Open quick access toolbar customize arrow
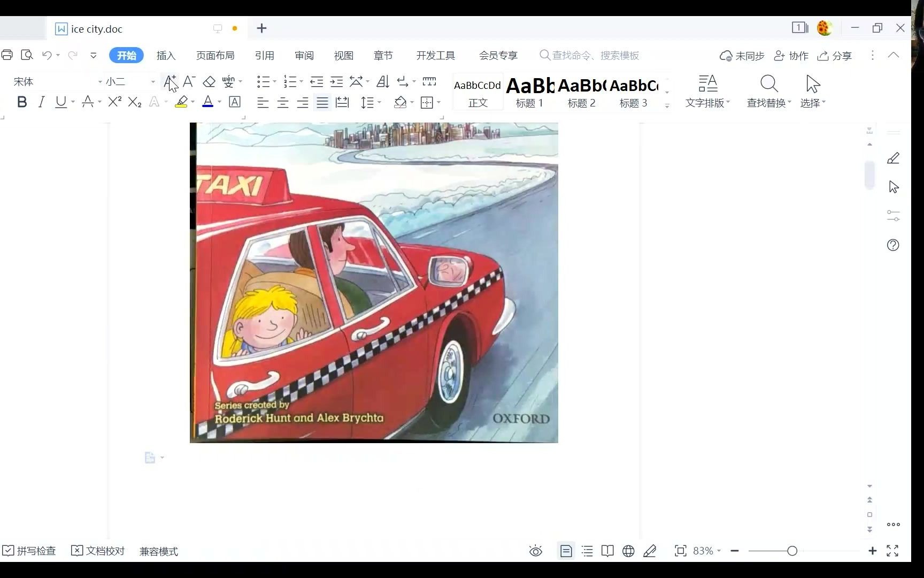This screenshot has width=924, height=578. [93, 55]
